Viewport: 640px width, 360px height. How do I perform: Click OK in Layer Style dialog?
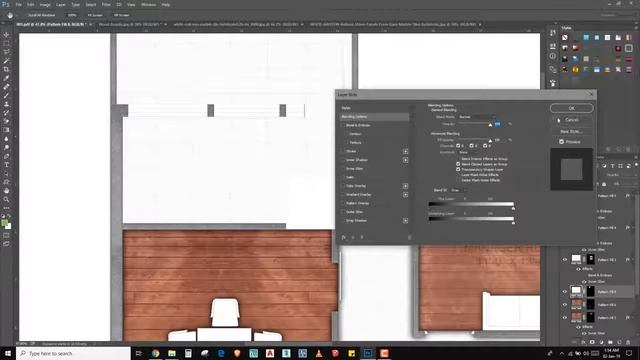pos(571,108)
